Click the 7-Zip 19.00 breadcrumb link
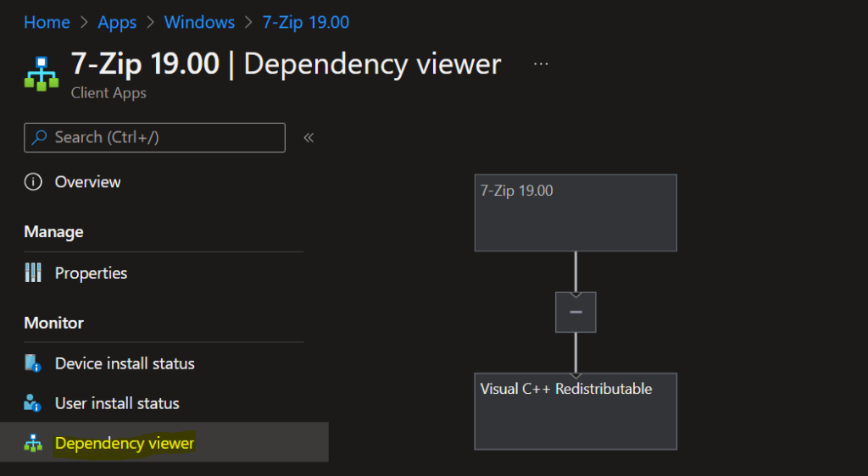Screen dimensions: 868x476 pos(305,23)
